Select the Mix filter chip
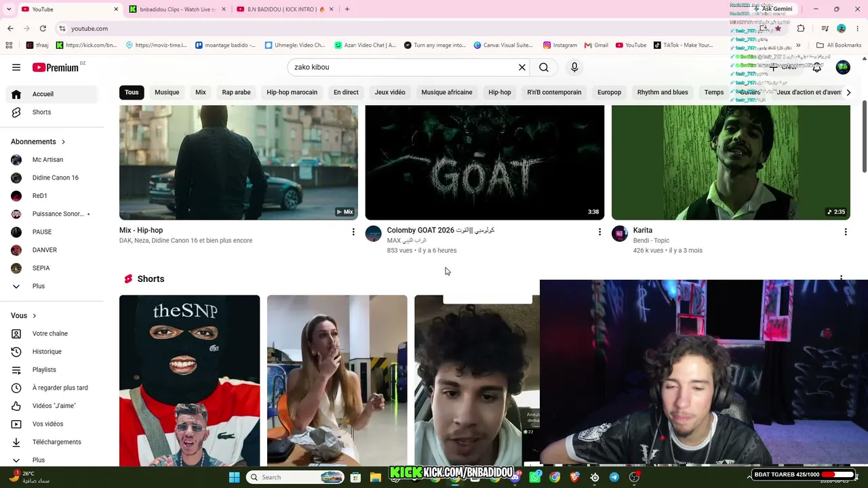Screen dimensions: 868x488 click(x=201, y=92)
